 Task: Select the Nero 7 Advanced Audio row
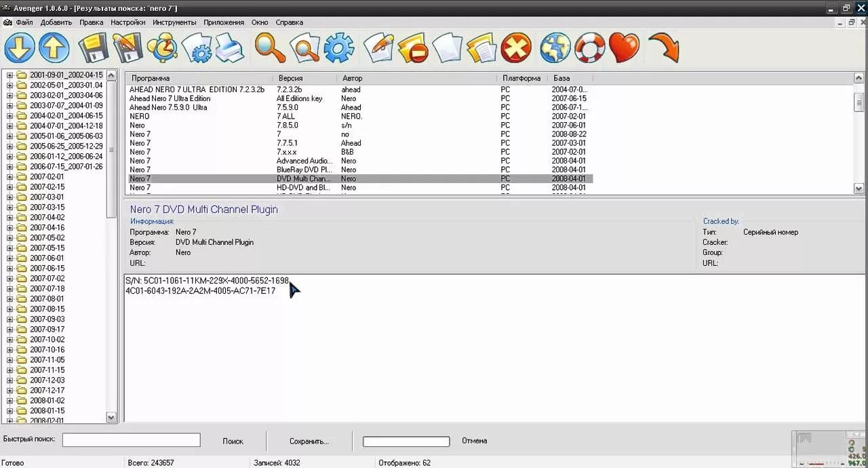point(359,161)
